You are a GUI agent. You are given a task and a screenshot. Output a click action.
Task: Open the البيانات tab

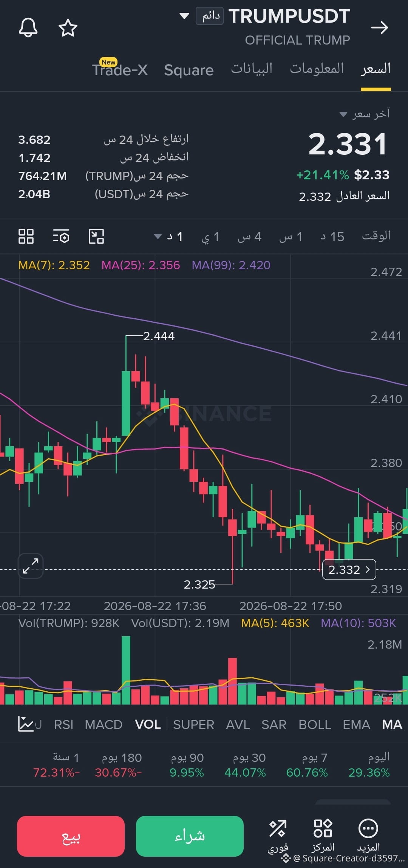[x=252, y=69]
